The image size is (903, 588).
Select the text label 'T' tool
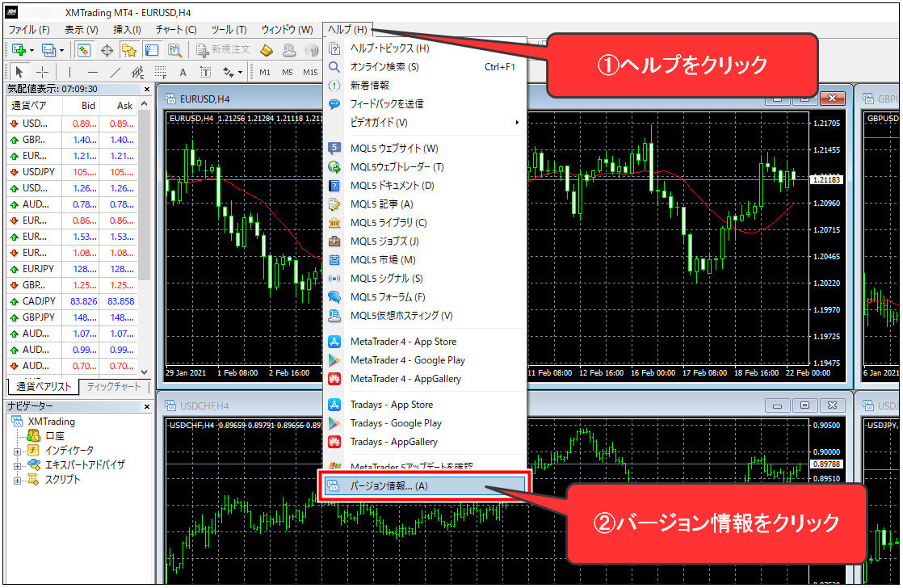point(206,72)
